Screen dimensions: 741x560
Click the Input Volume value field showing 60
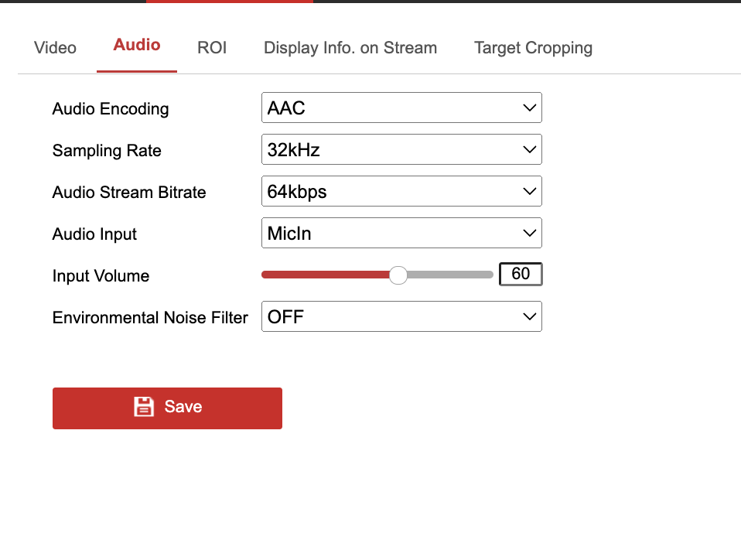point(521,275)
